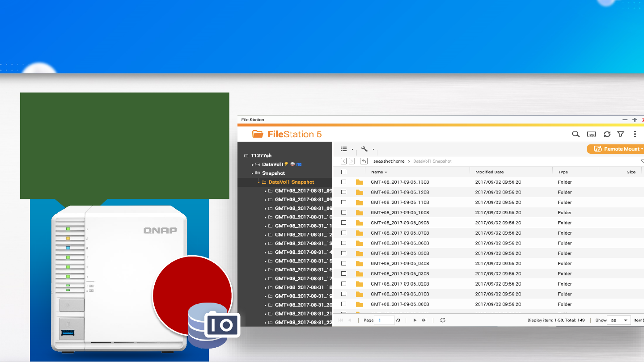Click the page number input field
This screenshot has height=362, width=644.
[384, 320]
